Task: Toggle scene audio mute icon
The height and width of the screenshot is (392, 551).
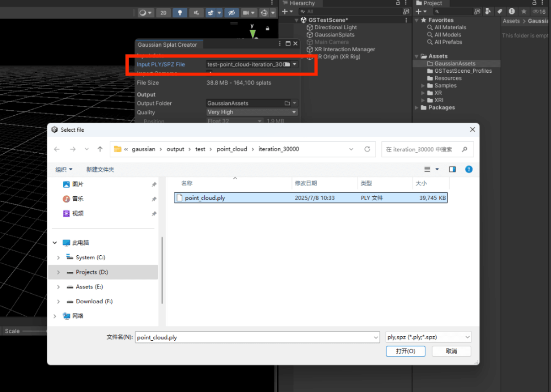Action: (x=196, y=13)
